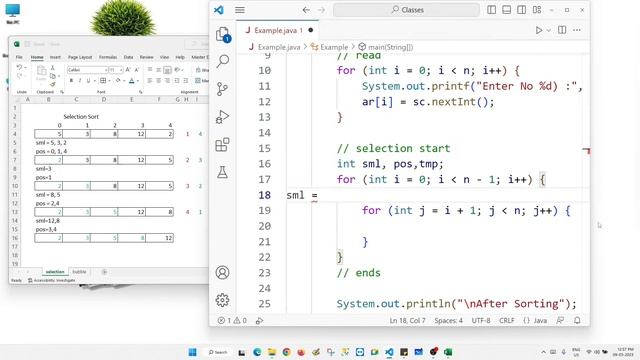Open the font name dropdown in Excel
The height and width of the screenshot is (360, 640).
106,70
